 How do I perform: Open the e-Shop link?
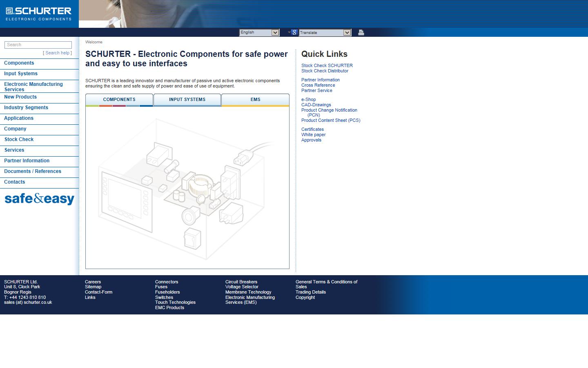point(308,99)
